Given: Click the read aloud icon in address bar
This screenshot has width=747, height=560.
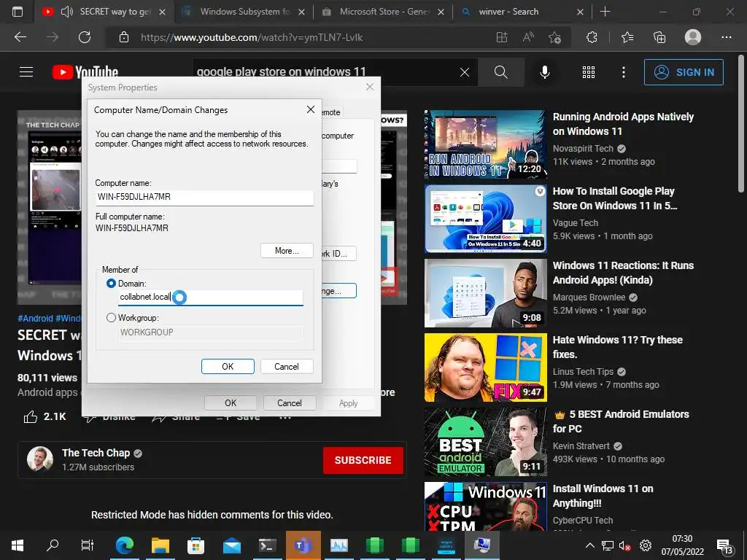Looking at the screenshot, I should [x=528, y=37].
